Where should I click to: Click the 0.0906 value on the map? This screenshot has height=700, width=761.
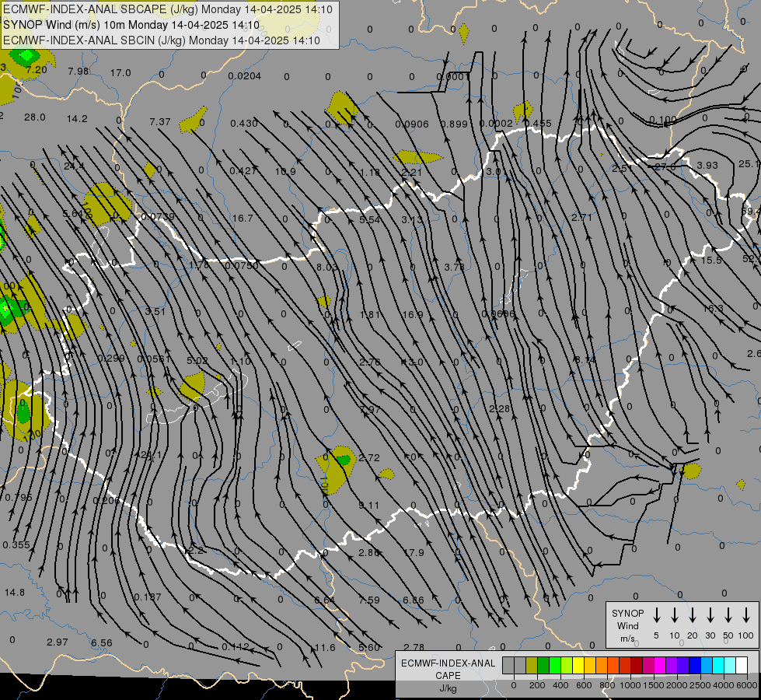pyautogui.click(x=411, y=124)
